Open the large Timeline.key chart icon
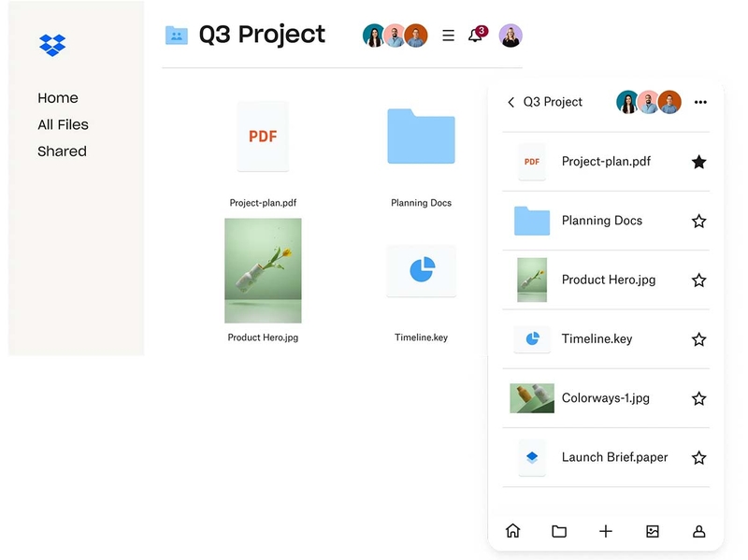 pos(422,270)
